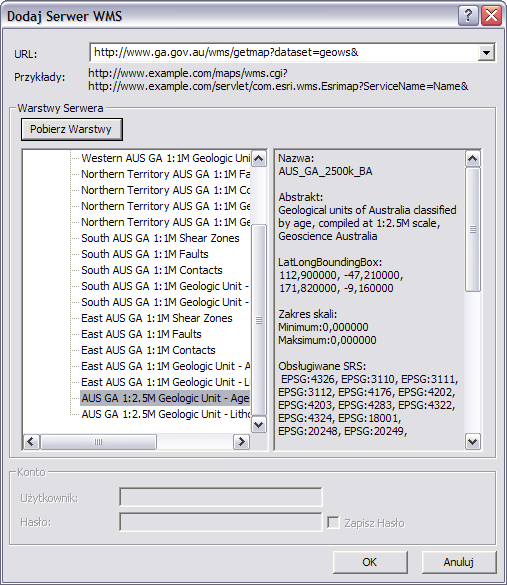This screenshot has height=586, width=507.
Task: Click layer list scroll left arrow
Action: click(31, 442)
